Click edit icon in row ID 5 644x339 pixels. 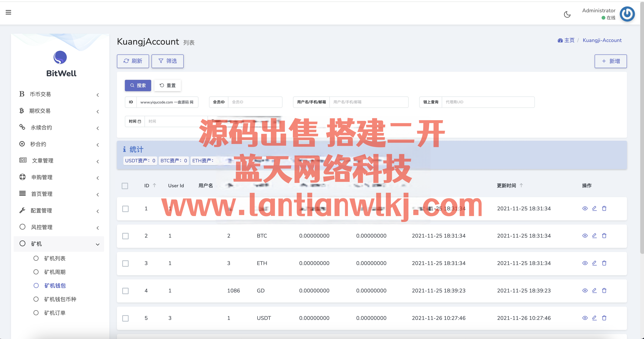[x=594, y=318]
